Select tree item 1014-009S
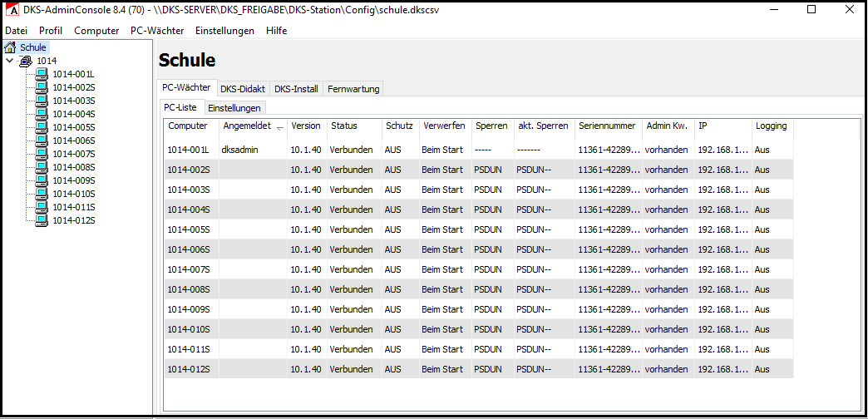The height and width of the screenshot is (419, 868). point(74,180)
